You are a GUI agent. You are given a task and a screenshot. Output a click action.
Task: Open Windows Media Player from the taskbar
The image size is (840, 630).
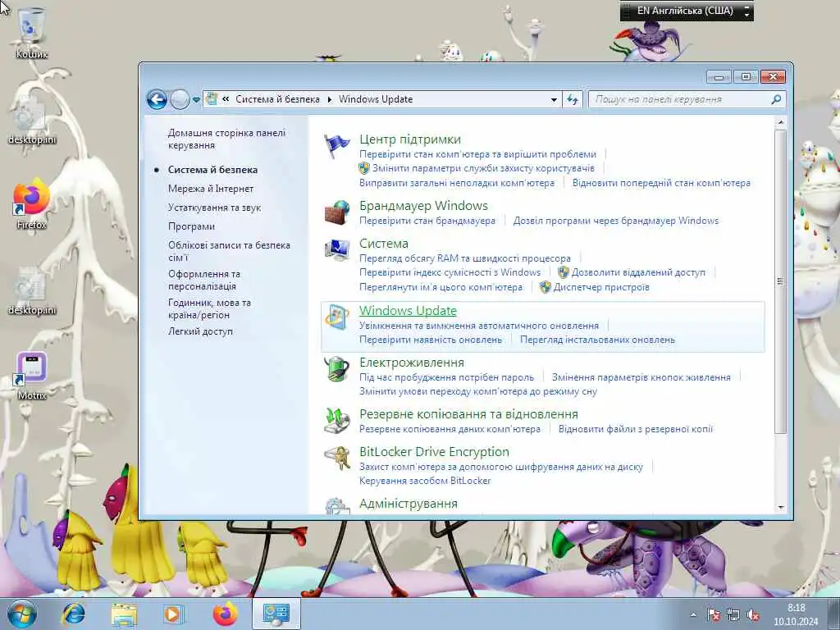[x=173, y=614]
